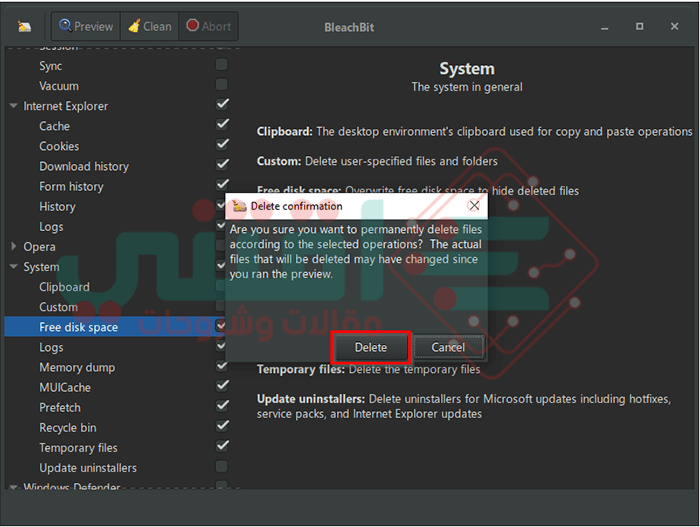Click the Temporary files description text

point(368,369)
